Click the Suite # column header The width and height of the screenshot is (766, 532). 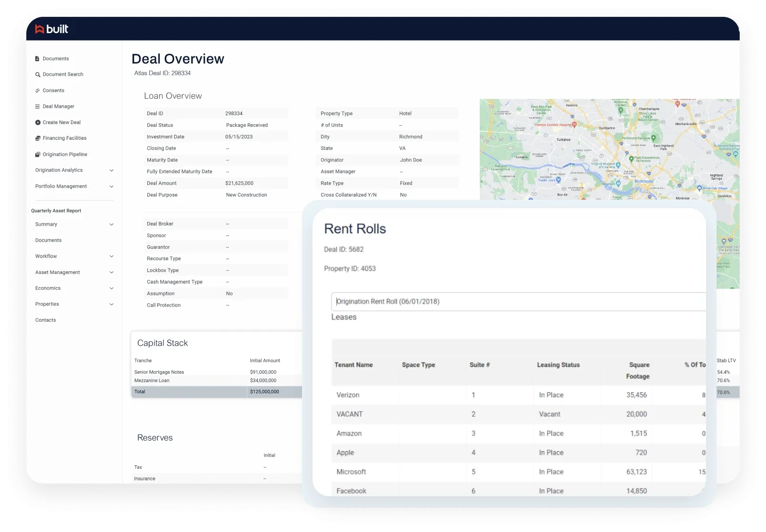(x=480, y=365)
